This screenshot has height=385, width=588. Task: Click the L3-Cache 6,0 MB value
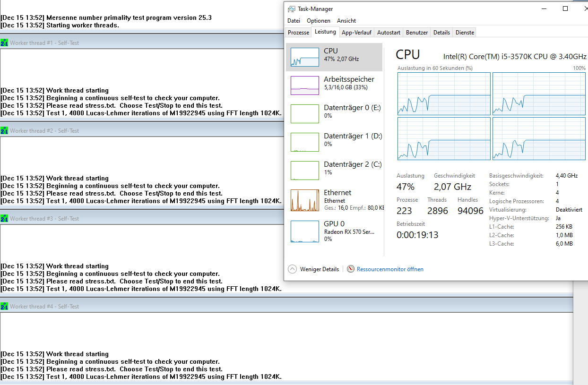564,244
